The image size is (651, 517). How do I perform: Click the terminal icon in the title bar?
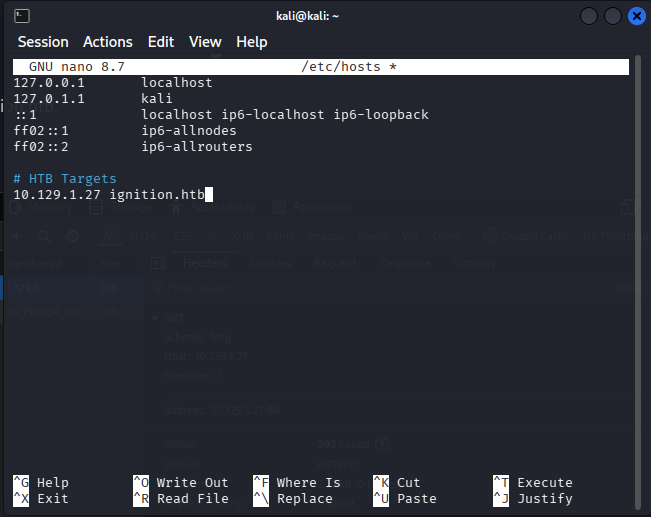23,15
